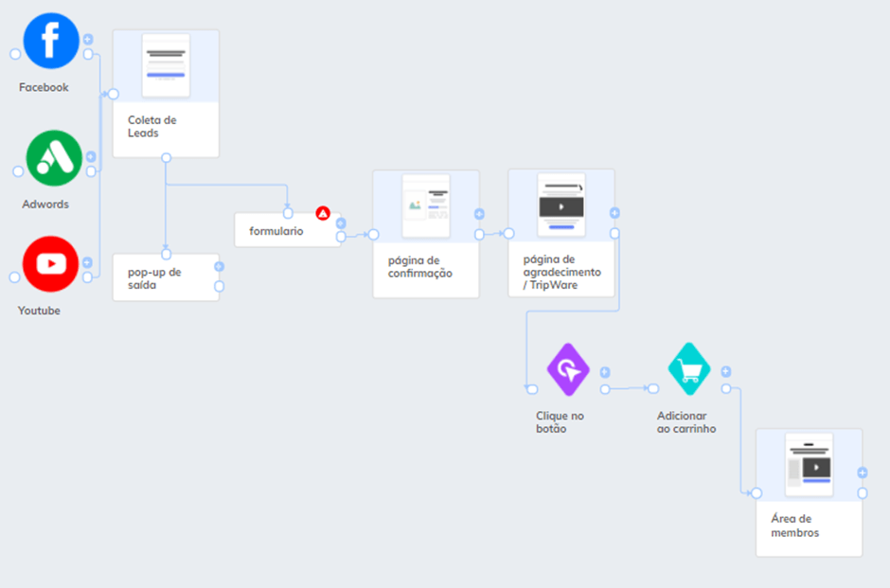Select the Youtube traffic source icon
This screenshot has height=588, width=890.
tap(50, 264)
